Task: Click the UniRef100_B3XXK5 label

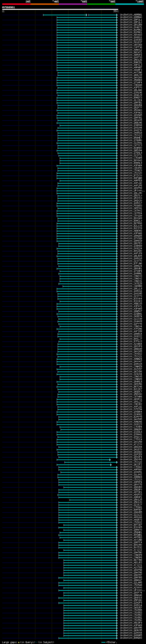Action: click(131, 527)
